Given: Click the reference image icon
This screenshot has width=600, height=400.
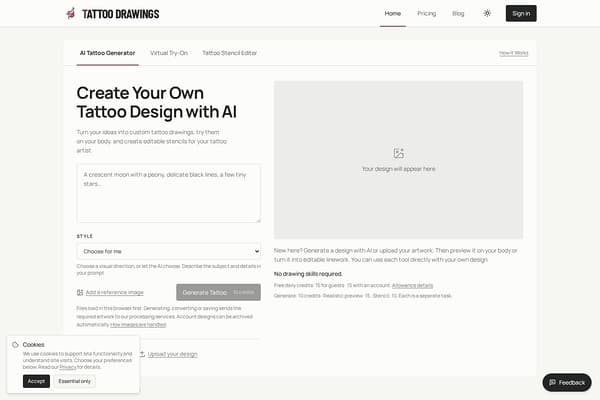Looking at the screenshot, I should 80,292.
